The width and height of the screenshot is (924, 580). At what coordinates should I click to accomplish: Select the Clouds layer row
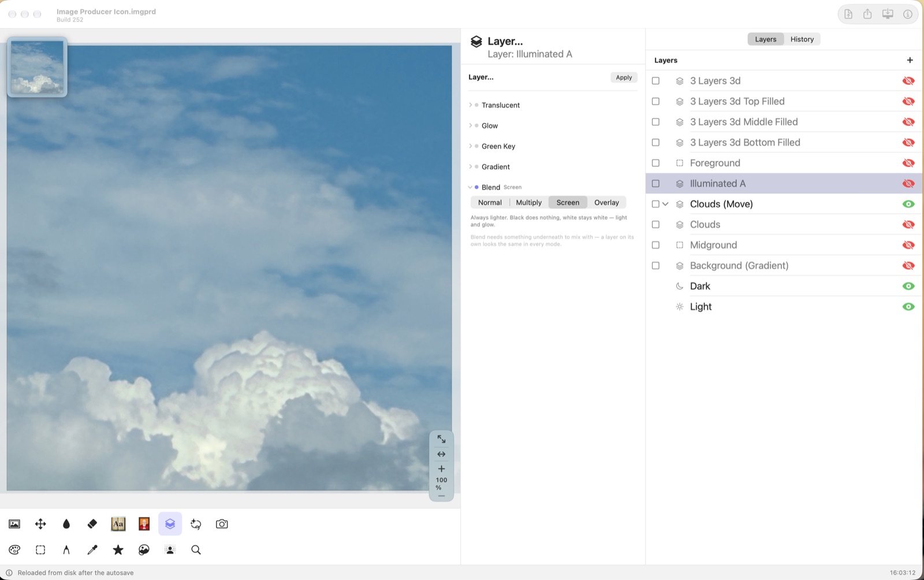point(784,225)
